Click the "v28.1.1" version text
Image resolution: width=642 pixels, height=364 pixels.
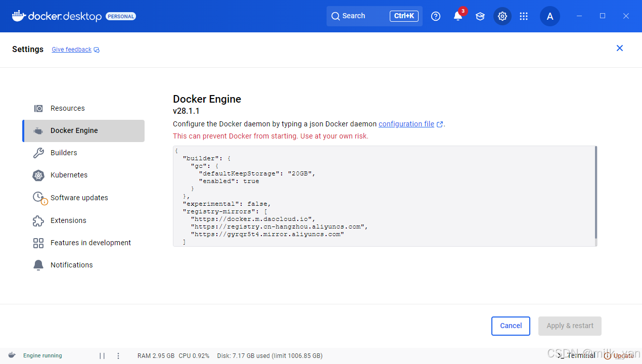click(186, 111)
